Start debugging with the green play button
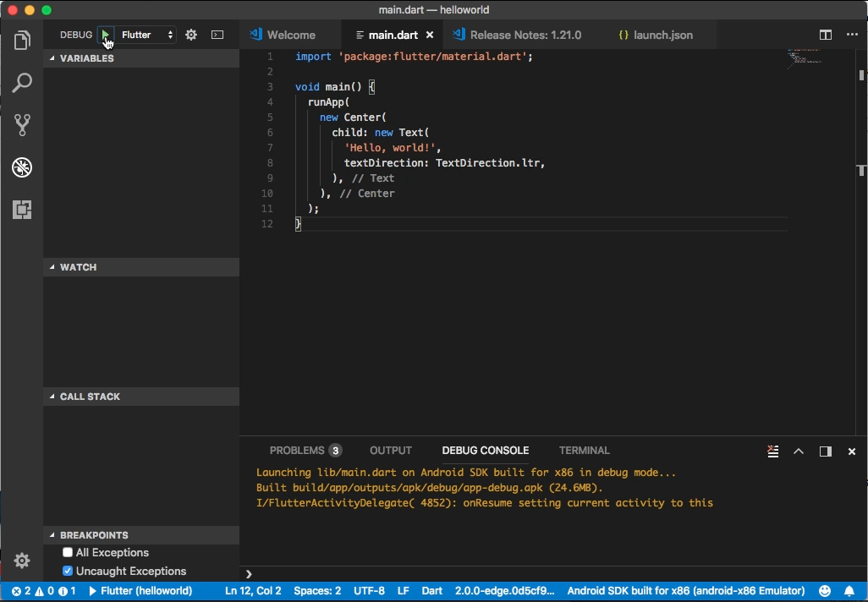Viewport: 868px width, 602px height. coord(105,35)
